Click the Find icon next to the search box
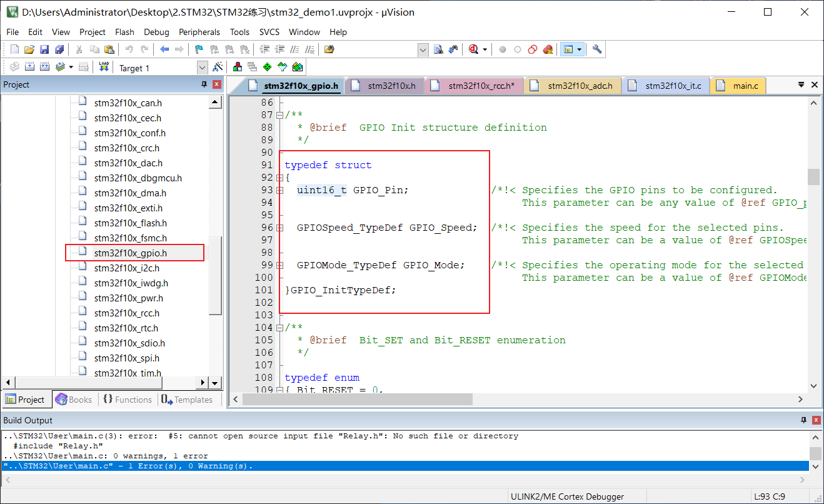 click(x=438, y=49)
